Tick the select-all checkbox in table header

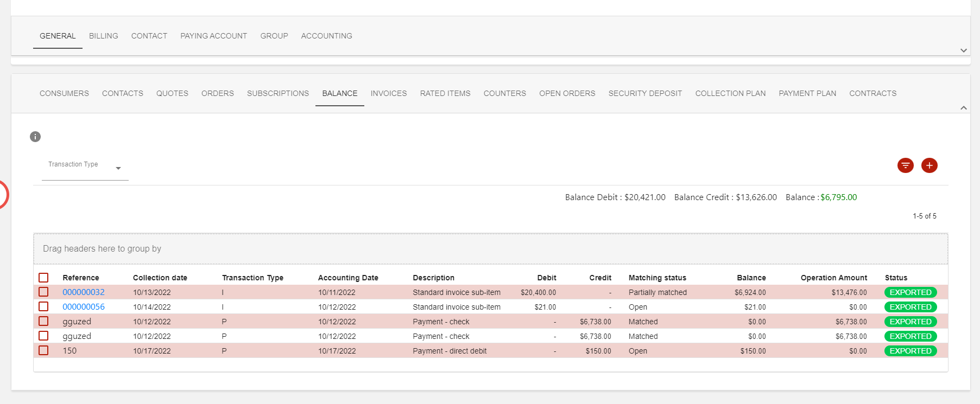coord(43,278)
